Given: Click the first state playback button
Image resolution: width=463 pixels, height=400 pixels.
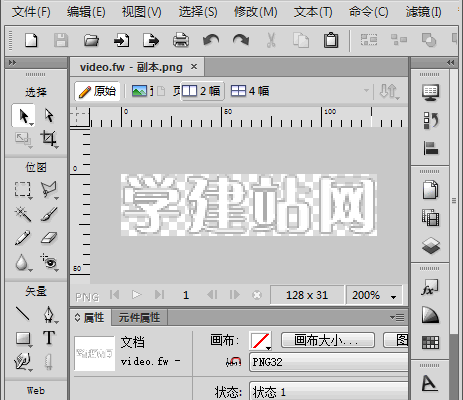Looking at the screenshot, I should [114, 295].
